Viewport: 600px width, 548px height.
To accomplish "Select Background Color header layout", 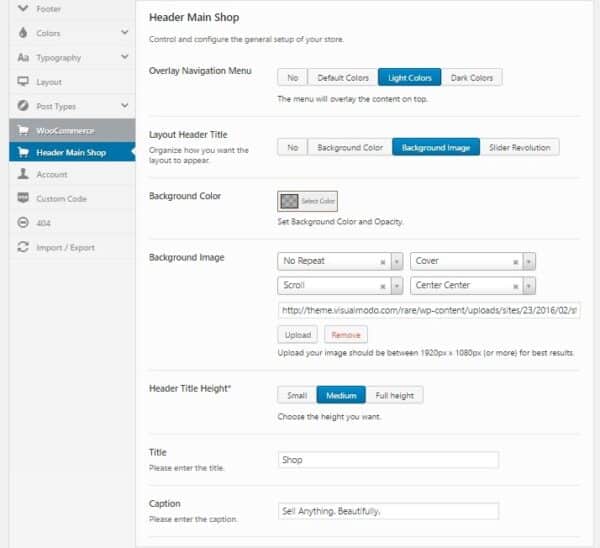I will [x=350, y=147].
